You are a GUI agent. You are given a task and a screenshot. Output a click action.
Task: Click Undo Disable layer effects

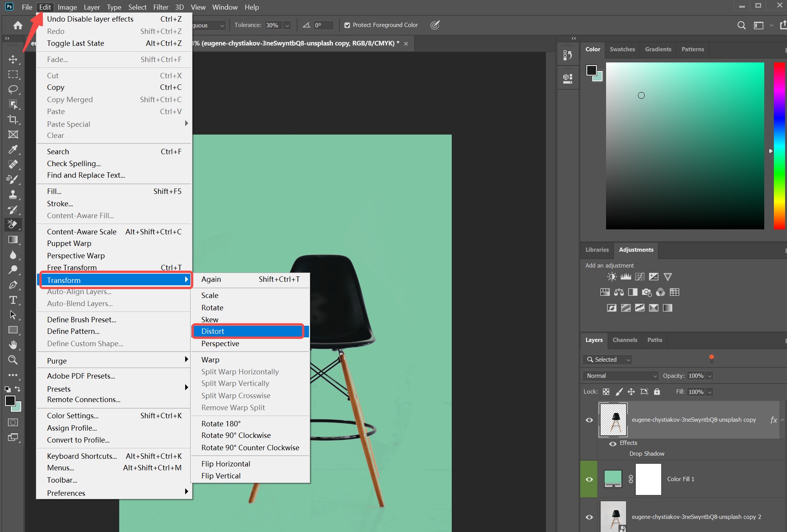(114, 19)
